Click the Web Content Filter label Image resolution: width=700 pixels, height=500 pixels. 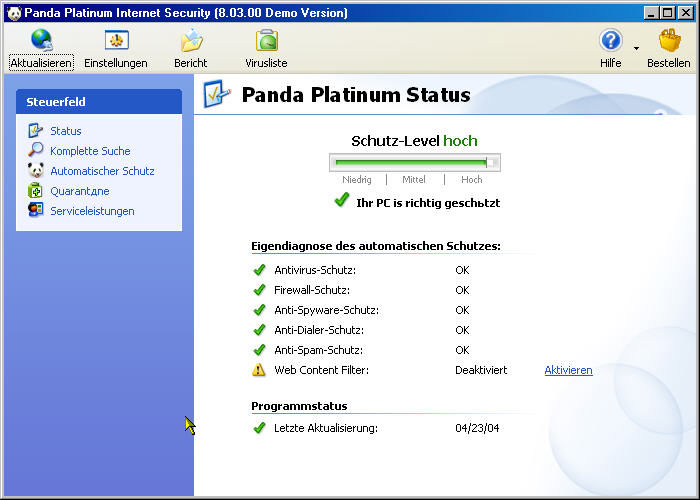pyautogui.click(x=321, y=370)
